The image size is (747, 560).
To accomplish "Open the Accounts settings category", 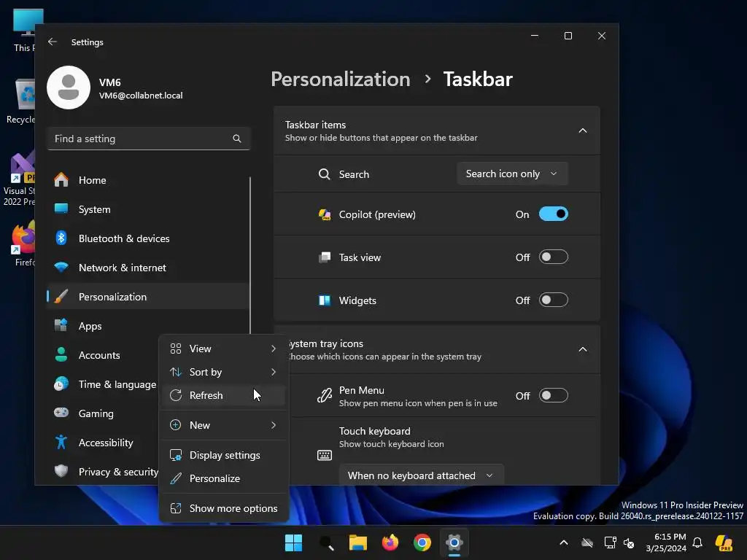I will (102, 355).
